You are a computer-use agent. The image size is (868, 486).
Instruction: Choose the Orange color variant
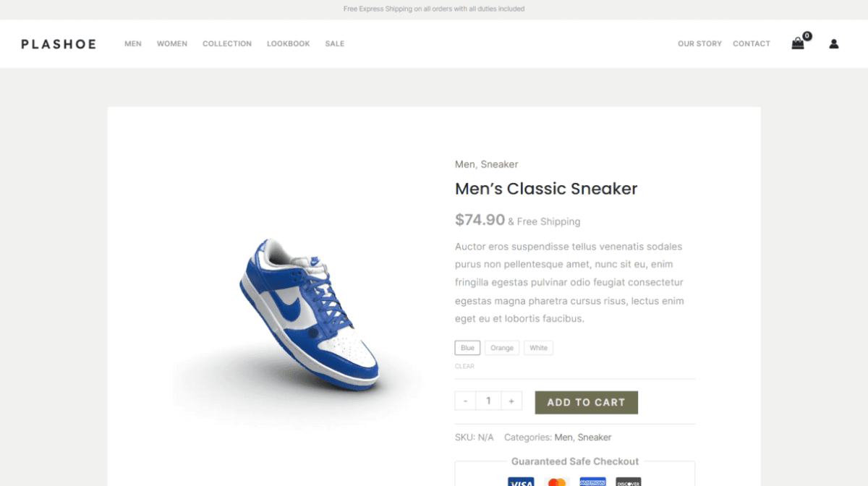pyautogui.click(x=502, y=348)
